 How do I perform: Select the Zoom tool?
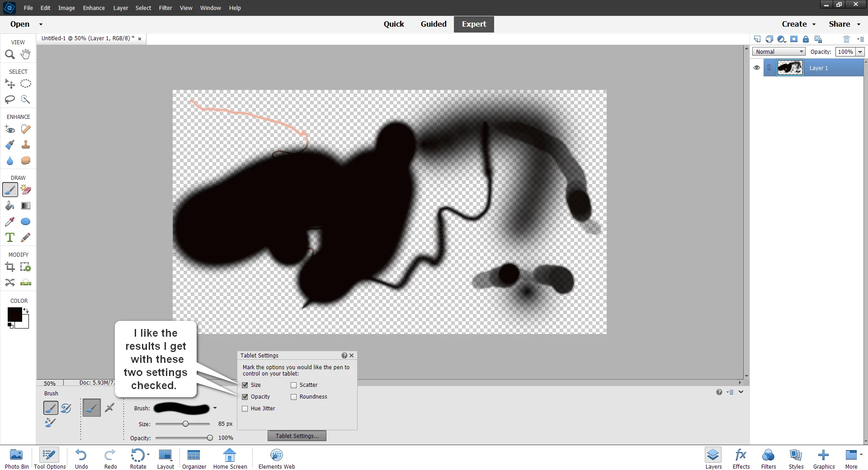pos(10,55)
